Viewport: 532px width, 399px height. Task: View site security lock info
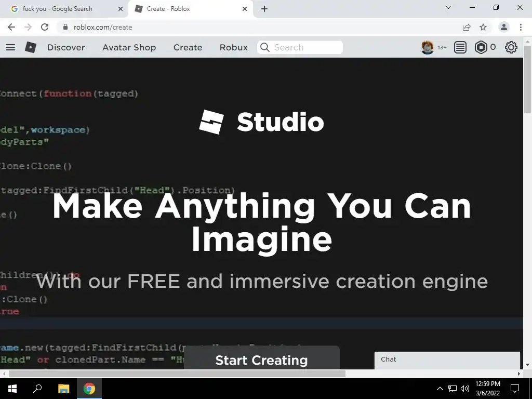65,27
